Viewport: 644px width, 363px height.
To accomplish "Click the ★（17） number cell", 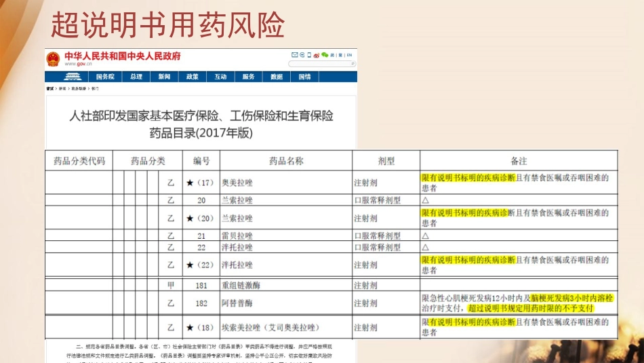I will [201, 183].
